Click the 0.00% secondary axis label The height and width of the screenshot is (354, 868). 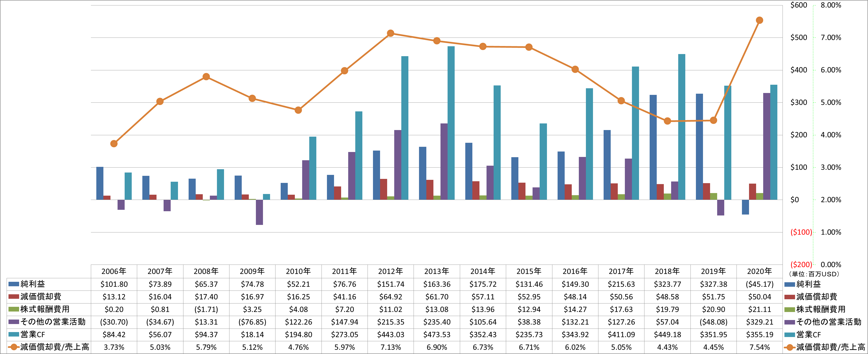point(831,264)
